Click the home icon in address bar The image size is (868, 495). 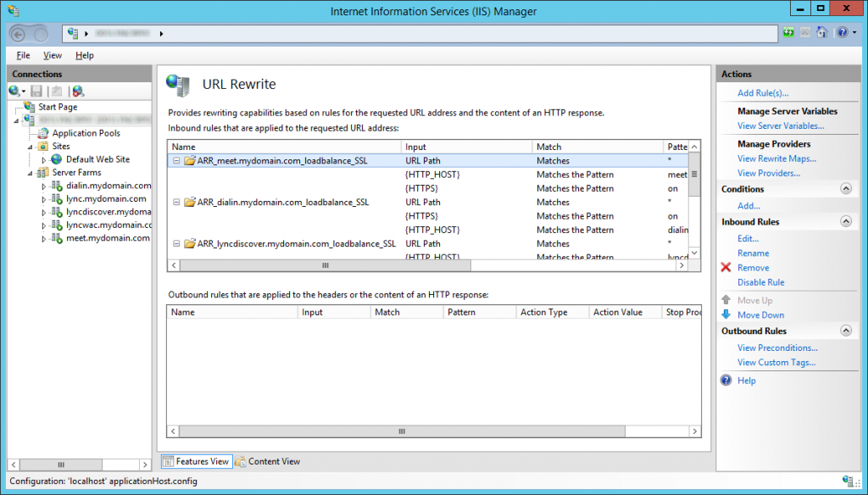(821, 33)
